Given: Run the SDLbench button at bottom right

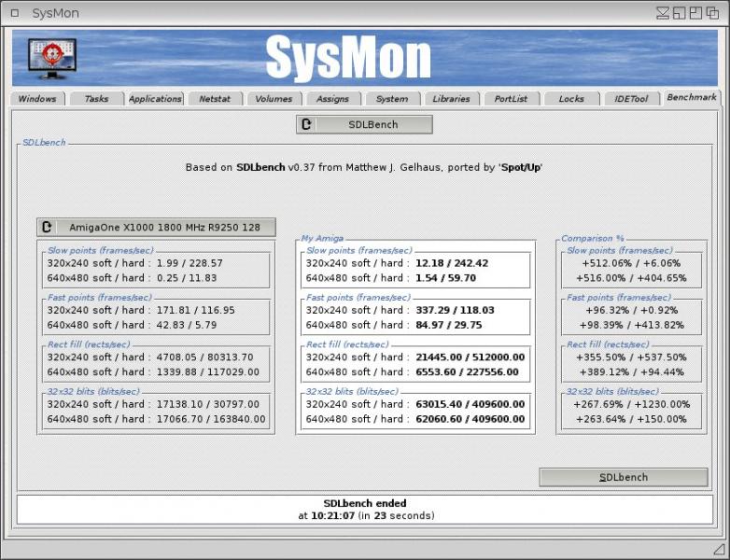Looking at the screenshot, I should (624, 477).
